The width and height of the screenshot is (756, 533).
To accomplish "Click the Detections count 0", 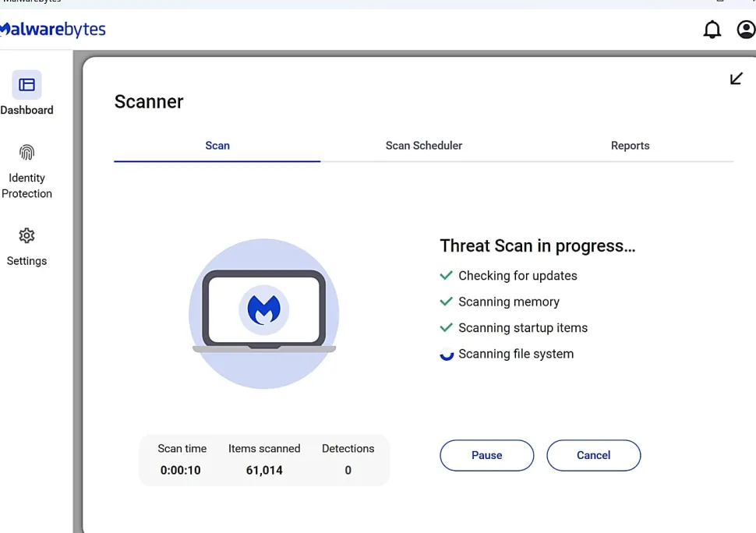I will coord(348,471).
